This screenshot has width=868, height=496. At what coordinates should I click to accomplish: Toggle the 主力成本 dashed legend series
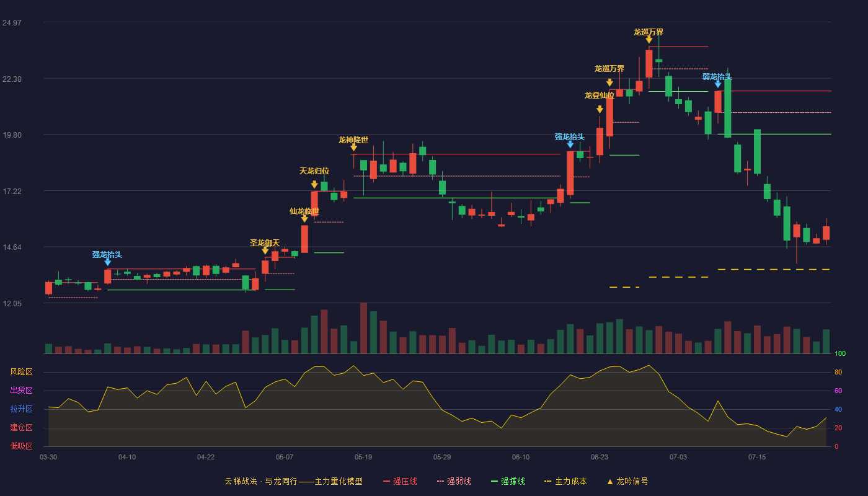pos(565,481)
